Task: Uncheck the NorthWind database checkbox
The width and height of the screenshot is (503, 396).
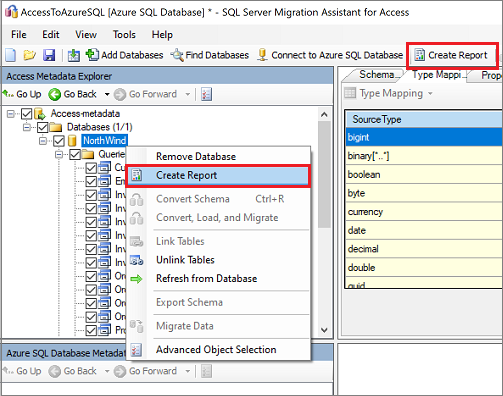Action: (x=59, y=141)
